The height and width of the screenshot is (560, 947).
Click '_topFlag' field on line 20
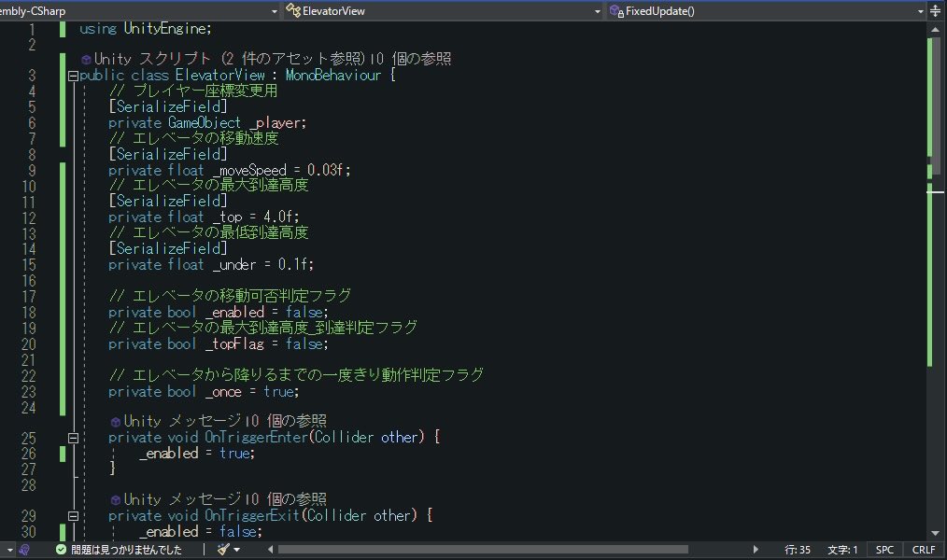coord(234,344)
